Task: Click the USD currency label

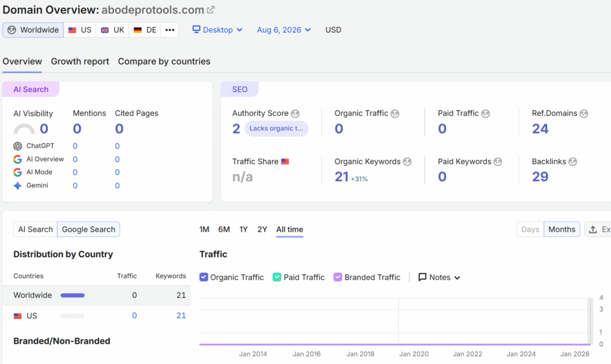Action: pos(333,30)
